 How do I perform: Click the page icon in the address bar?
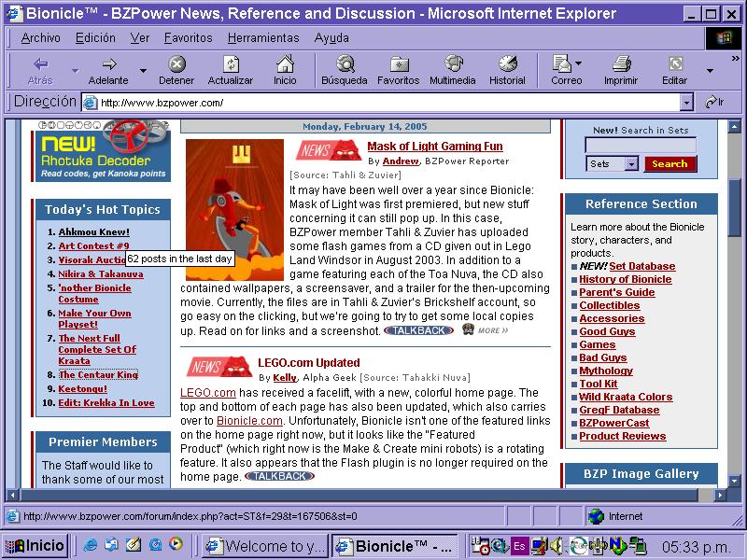tap(90, 103)
